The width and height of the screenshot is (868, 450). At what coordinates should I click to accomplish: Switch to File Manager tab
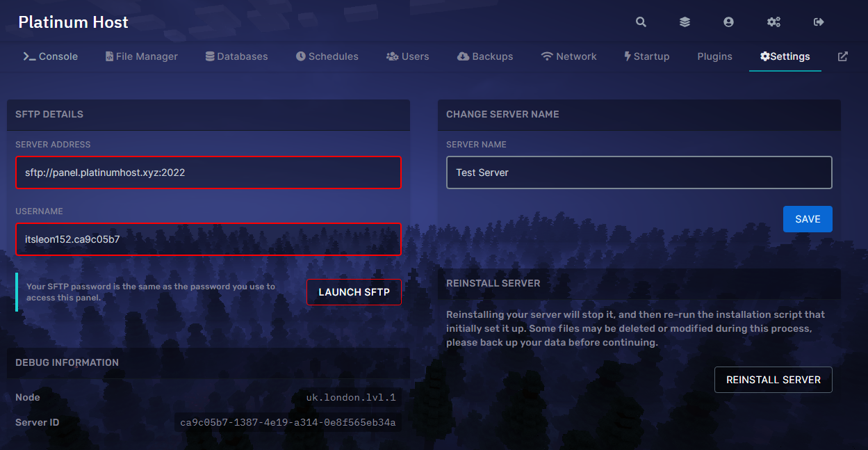(x=142, y=56)
